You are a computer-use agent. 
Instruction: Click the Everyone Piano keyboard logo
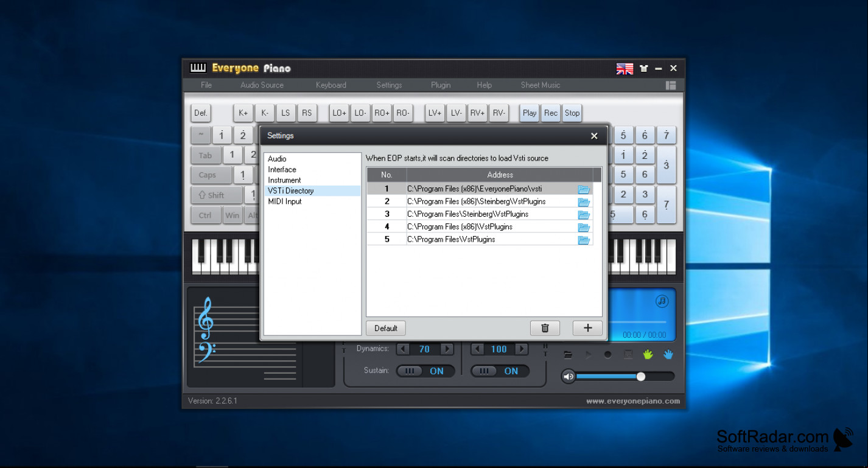click(x=198, y=68)
